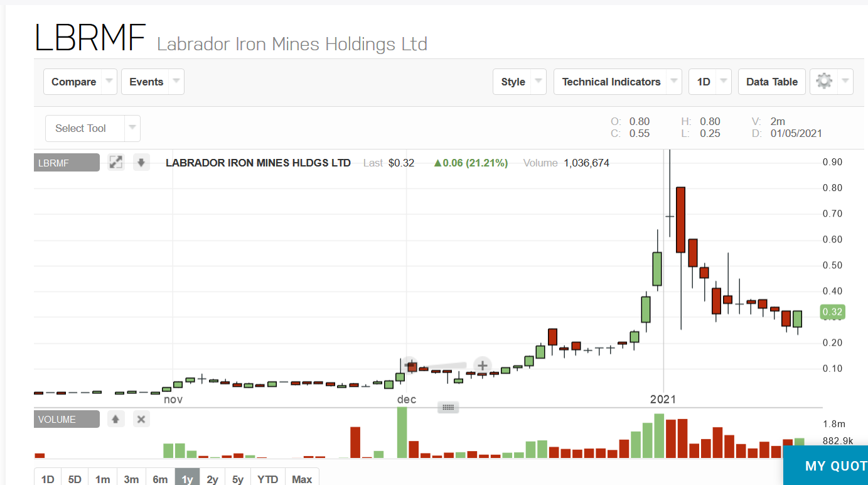Open the Data Table view
The width and height of the screenshot is (868, 485).
click(x=771, y=81)
